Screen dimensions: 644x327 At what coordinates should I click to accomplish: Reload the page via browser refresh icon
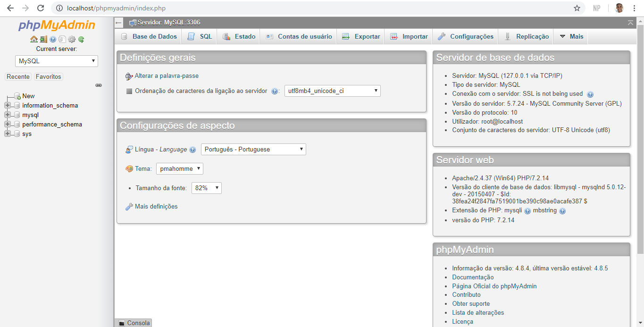click(x=41, y=8)
